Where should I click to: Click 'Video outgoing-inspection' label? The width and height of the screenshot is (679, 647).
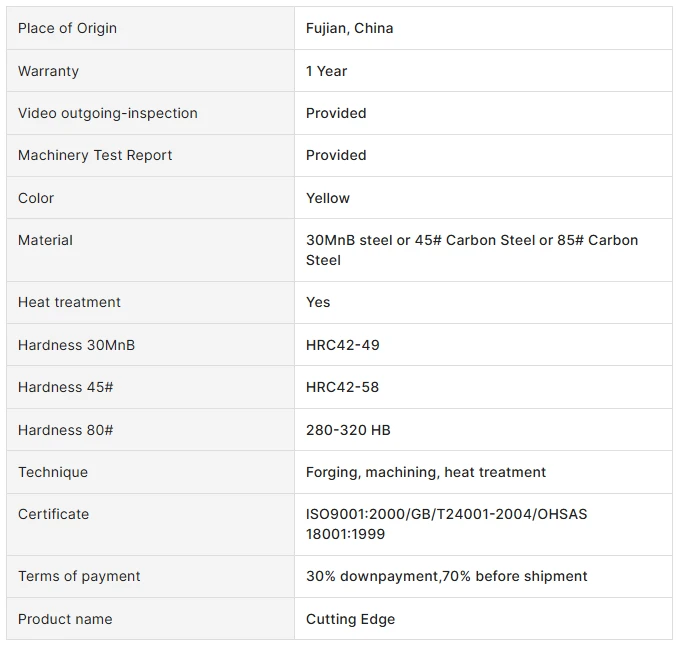(107, 113)
